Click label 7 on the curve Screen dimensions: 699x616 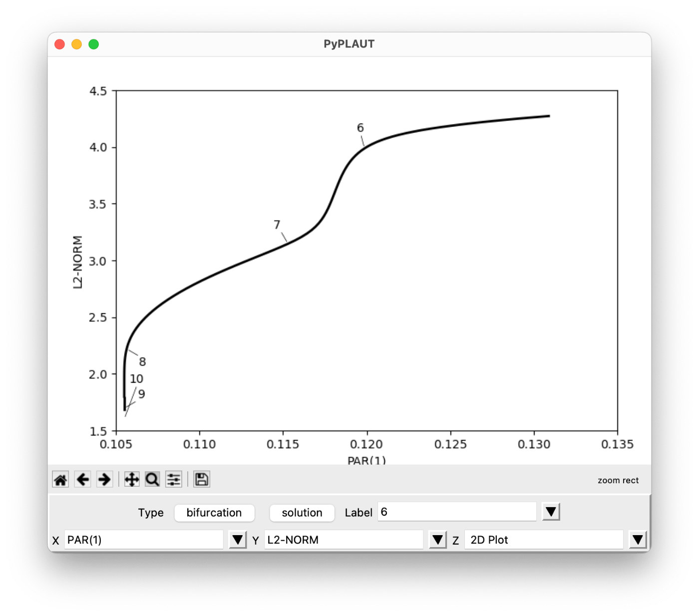tap(277, 225)
